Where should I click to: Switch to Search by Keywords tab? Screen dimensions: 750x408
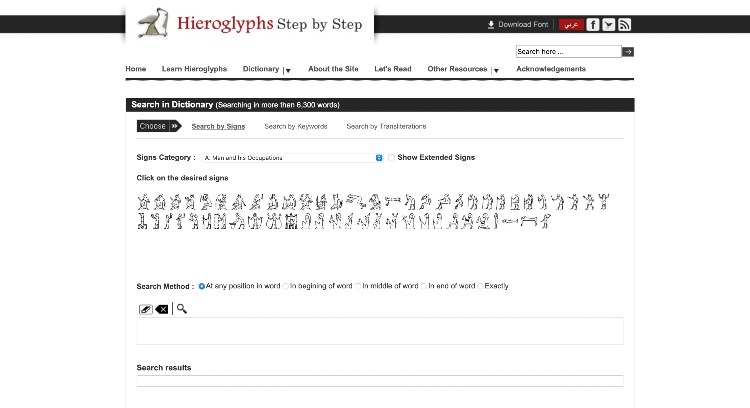click(x=295, y=126)
